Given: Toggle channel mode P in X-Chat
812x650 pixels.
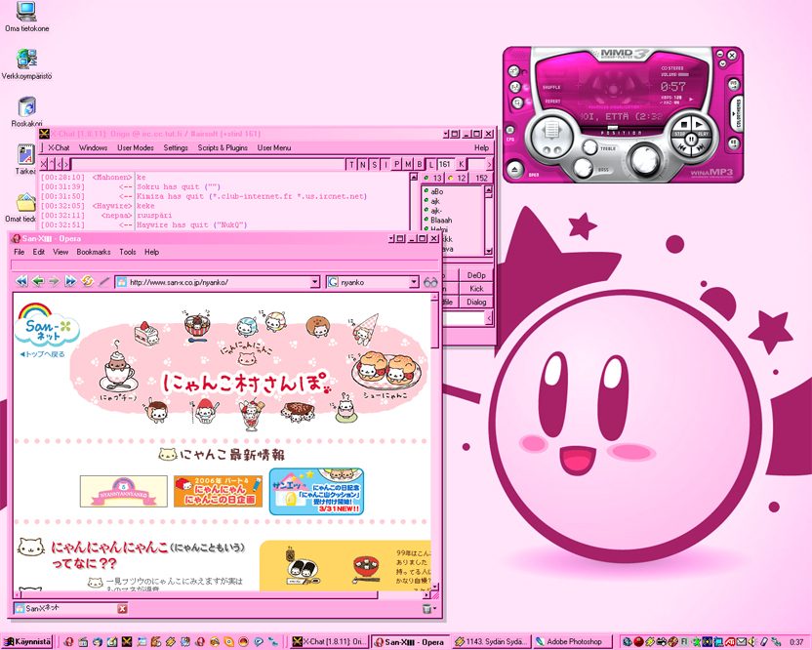Looking at the screenshot, I should click(396, 164).
